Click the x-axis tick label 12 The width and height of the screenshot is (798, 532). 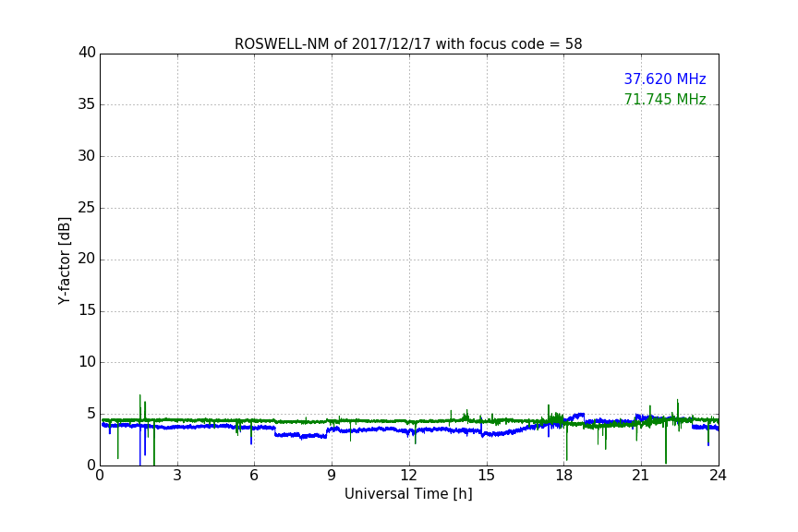408,476
